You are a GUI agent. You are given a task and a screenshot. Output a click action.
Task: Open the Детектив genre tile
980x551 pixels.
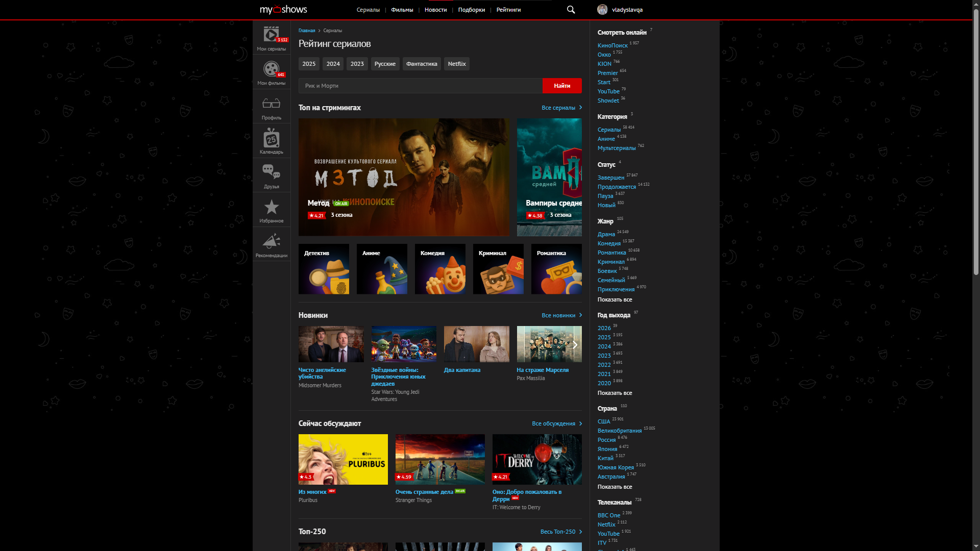pyautogui.click(x=324, y=269)
